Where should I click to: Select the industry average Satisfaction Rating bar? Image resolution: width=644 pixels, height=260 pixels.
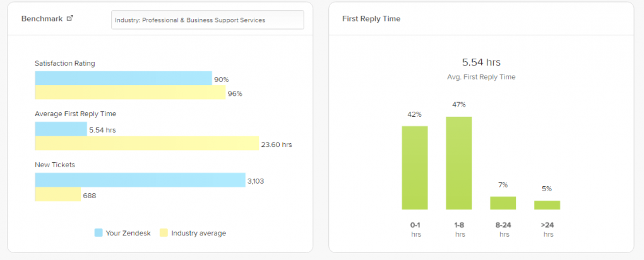[x=130, y=93]
